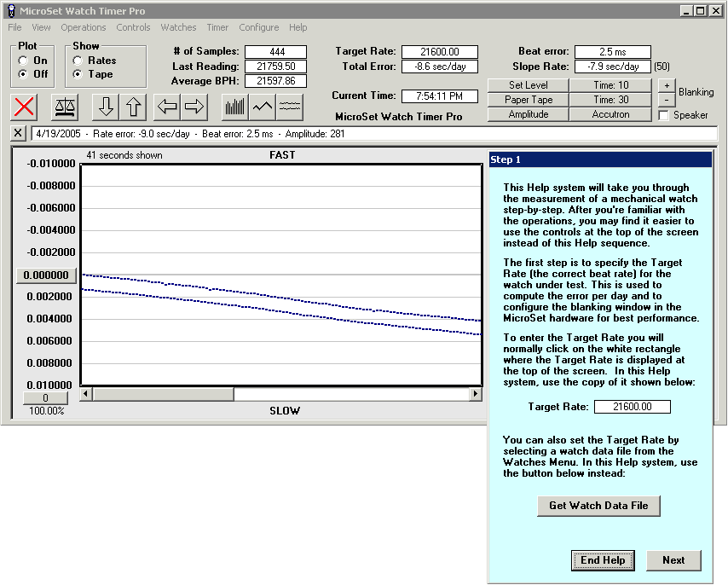Click the graph's horizontal scrollbar right arrow

(476, 395)
